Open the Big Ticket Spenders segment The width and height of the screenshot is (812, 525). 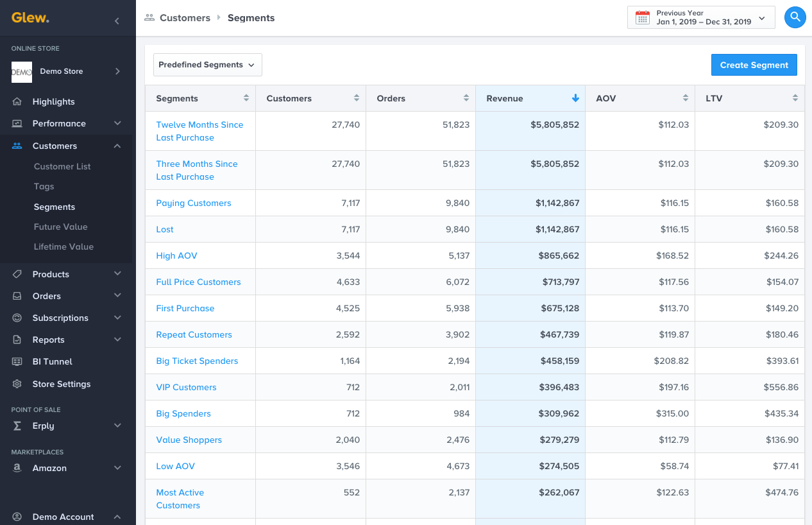(197, 361)
